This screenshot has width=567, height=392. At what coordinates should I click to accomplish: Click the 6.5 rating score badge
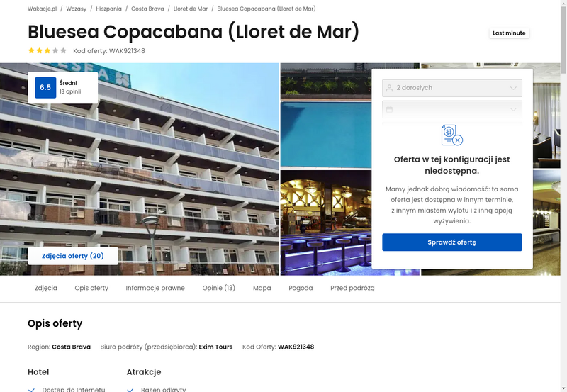[45, 87]
